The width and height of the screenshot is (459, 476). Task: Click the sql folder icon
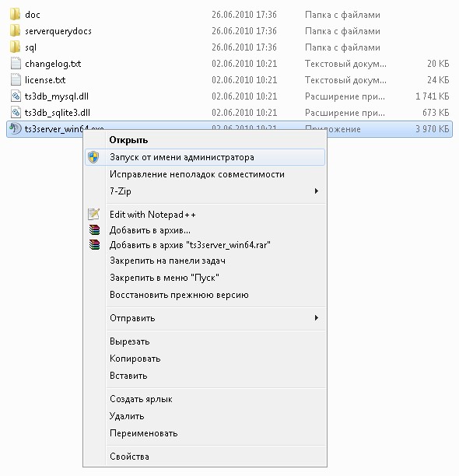tap(16, 47)
